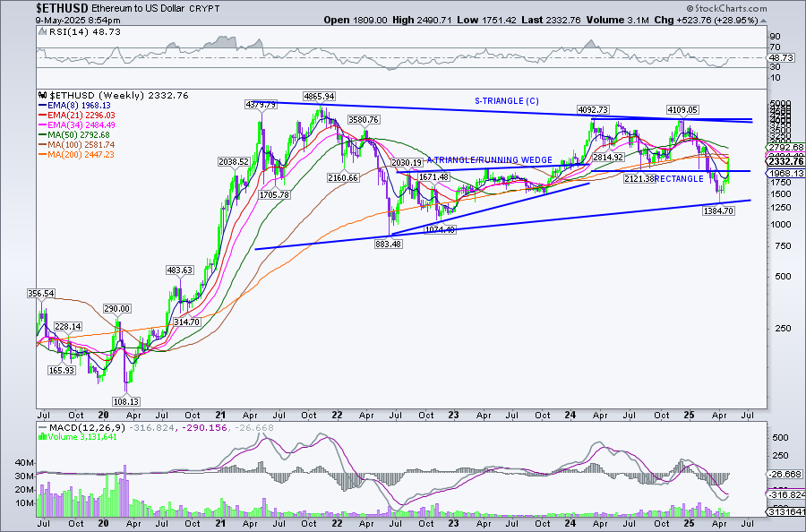
Task: Click the 108.13 low price label
Action: point(126,401)
